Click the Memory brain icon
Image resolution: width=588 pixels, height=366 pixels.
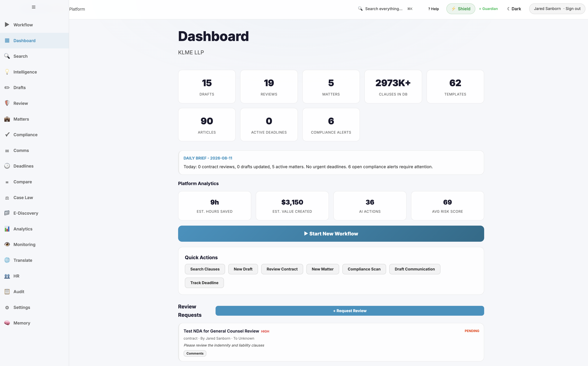tap(7, 323)
